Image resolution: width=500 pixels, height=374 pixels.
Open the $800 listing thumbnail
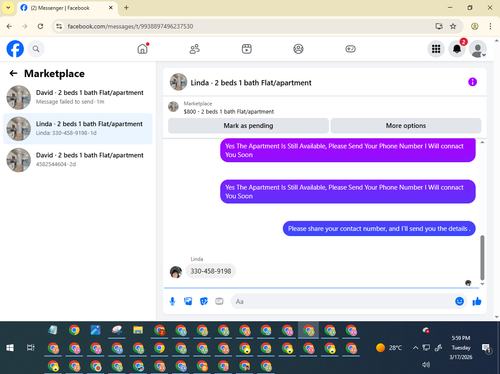173,107
